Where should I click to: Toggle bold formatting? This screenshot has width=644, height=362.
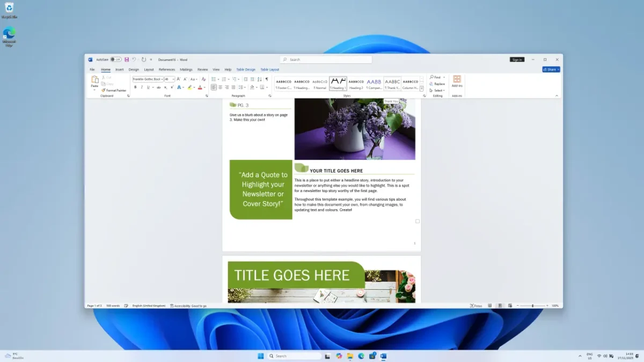135,87
